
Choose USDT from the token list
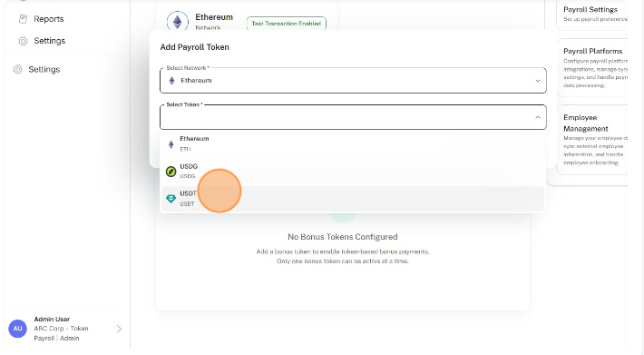(x=353, y=199)
